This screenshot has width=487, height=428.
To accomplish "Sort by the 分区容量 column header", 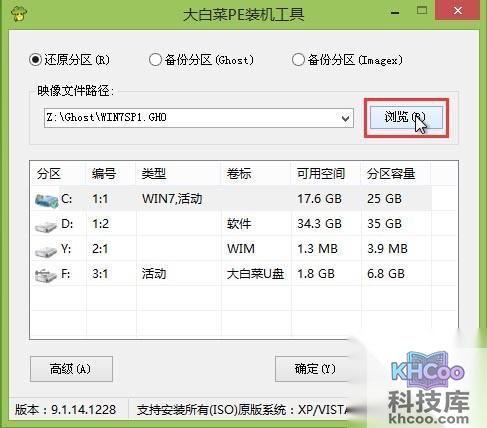I will click(x=391, y=174).
